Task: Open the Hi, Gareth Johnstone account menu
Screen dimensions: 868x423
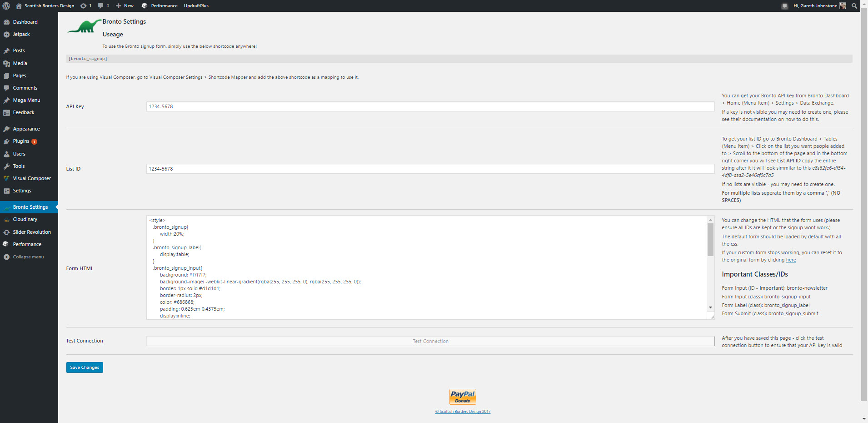Action: pos(820,6)
